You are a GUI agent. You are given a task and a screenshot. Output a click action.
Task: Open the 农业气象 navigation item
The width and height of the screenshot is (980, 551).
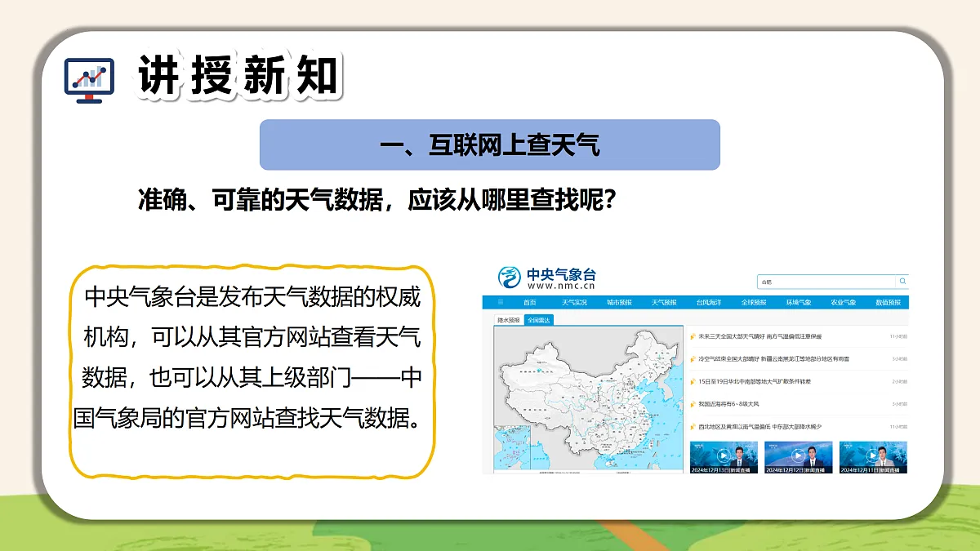(843, 302)
